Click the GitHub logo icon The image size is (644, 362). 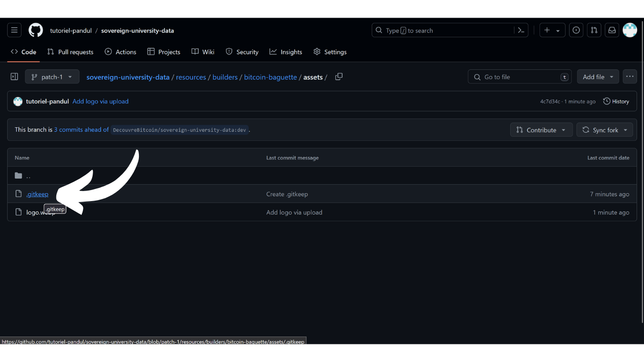36,30
